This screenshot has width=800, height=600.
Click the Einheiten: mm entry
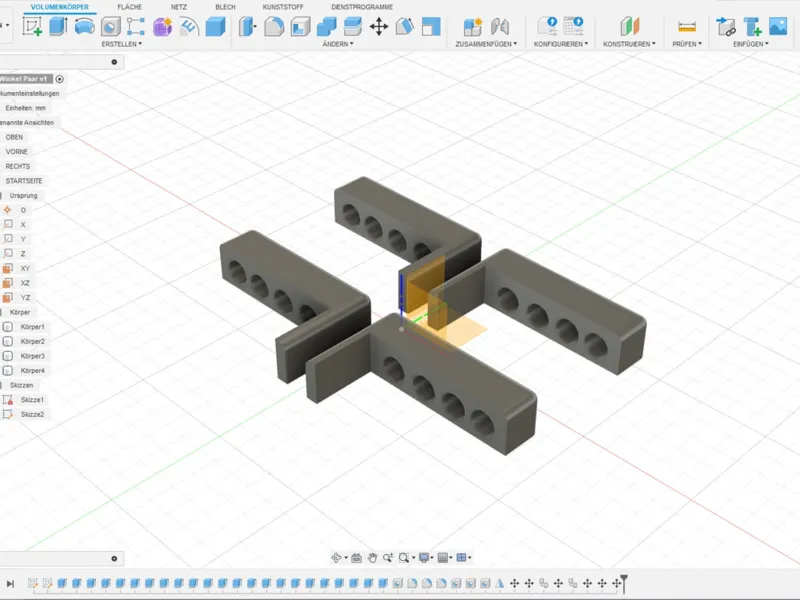point(26,108)
